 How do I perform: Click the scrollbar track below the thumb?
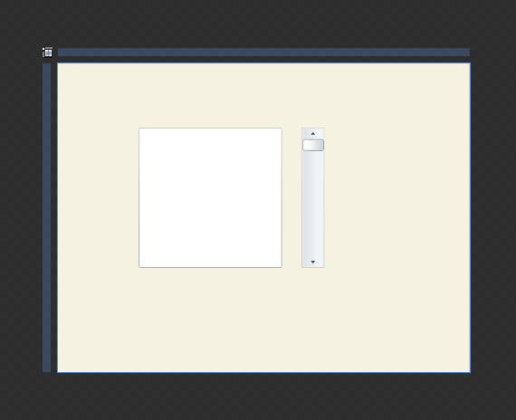313,204
